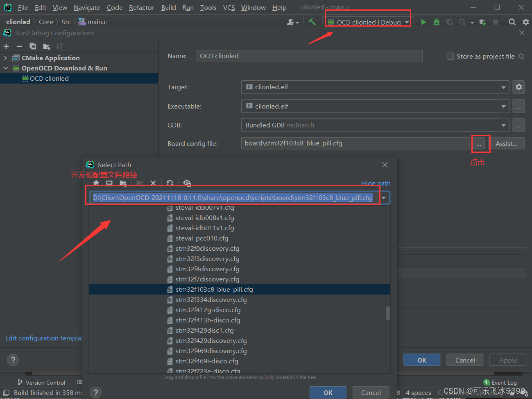The image size is (532, 399).
Task: Click OK in Select Path dialog
Action: [x=328, y=392]
